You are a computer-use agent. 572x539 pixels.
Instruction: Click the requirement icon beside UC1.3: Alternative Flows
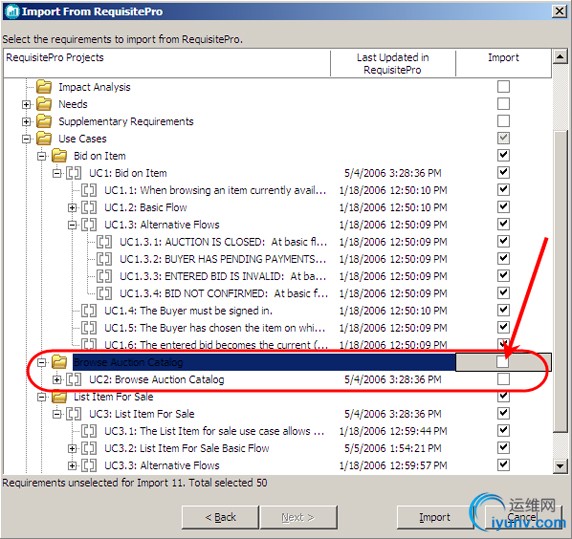(x=89, y=224)
